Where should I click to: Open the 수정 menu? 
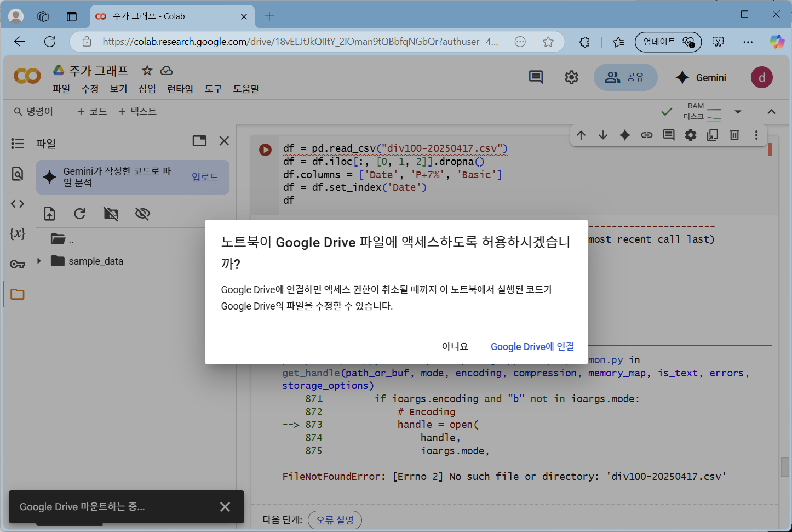[x=90, y=89]
